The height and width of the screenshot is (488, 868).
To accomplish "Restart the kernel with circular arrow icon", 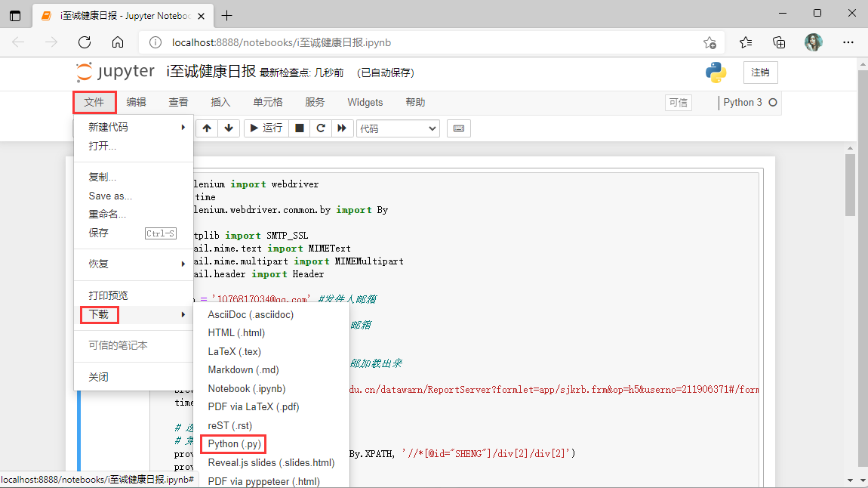I will coord(321,128).
